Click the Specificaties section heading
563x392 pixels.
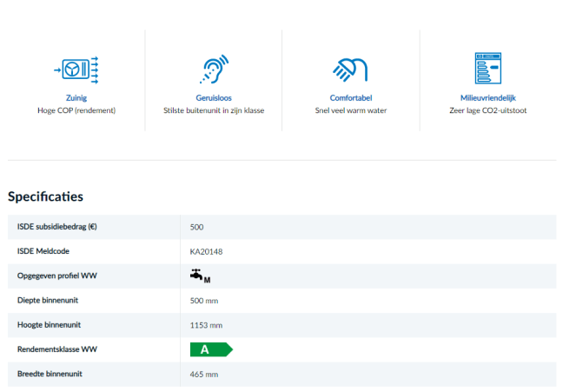45,196
